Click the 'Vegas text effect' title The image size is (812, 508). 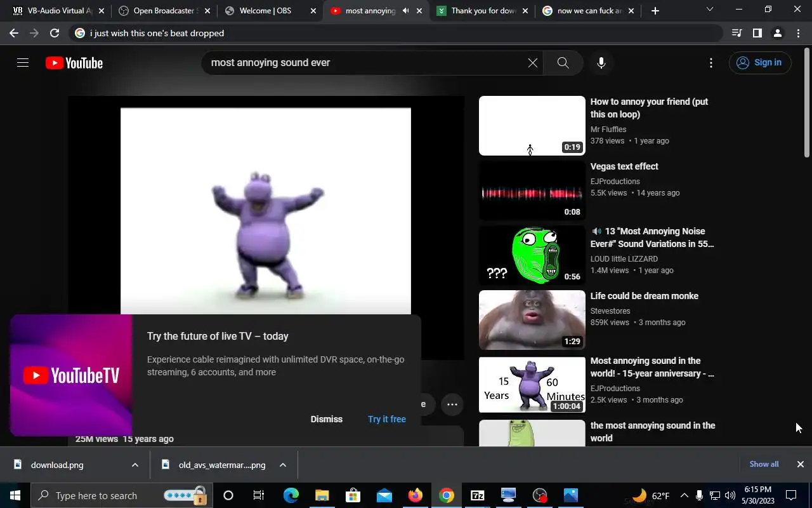pyautogui.click(x=624, y=166)
